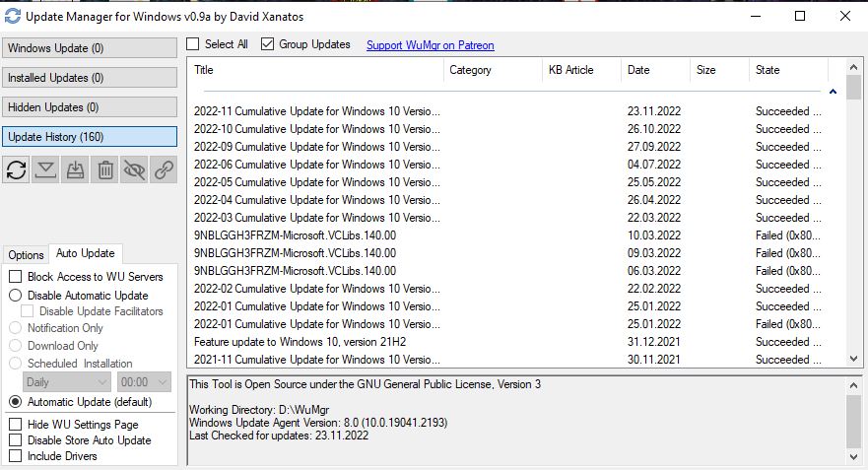Click the crossed-eye Hide updates icon
This screenshot has width=868, height=470.
[135, 169]
